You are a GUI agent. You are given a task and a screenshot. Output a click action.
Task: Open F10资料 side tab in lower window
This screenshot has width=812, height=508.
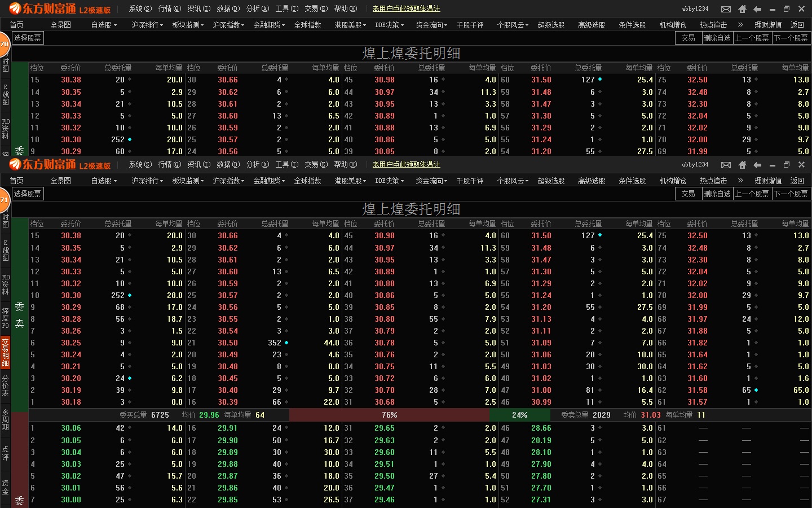(x=6, y=284)
